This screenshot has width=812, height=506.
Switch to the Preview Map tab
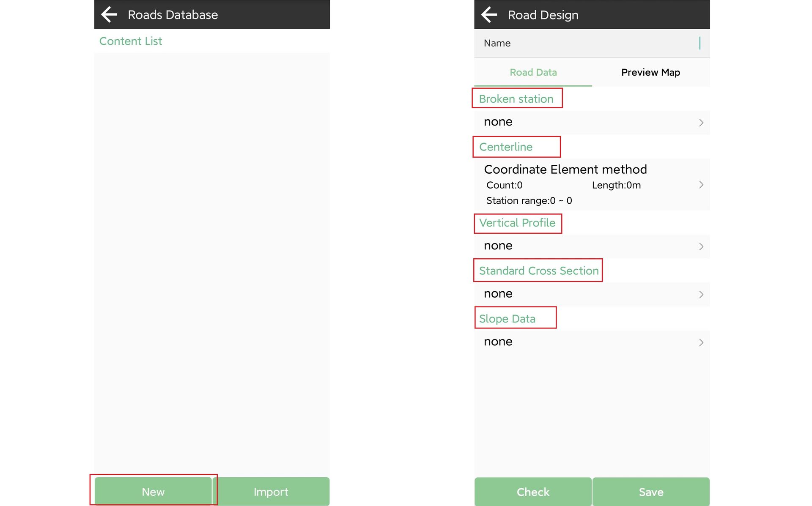pyautogui.click(x=650, y=72)
